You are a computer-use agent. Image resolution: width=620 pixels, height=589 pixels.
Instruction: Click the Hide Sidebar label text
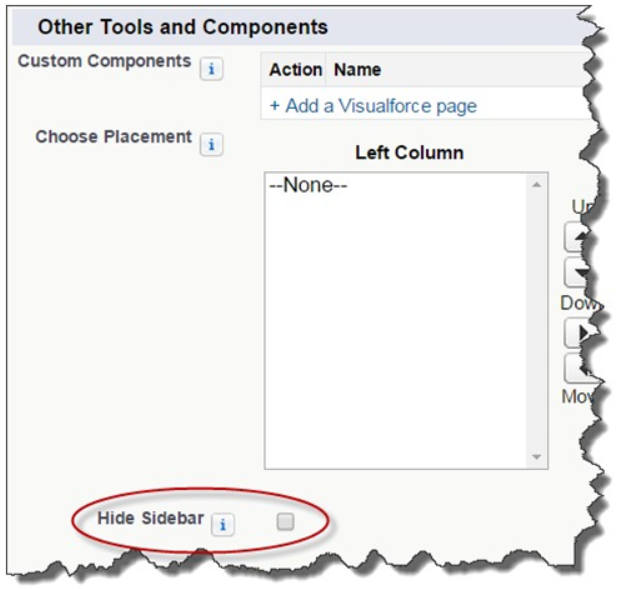click(151, 518)
